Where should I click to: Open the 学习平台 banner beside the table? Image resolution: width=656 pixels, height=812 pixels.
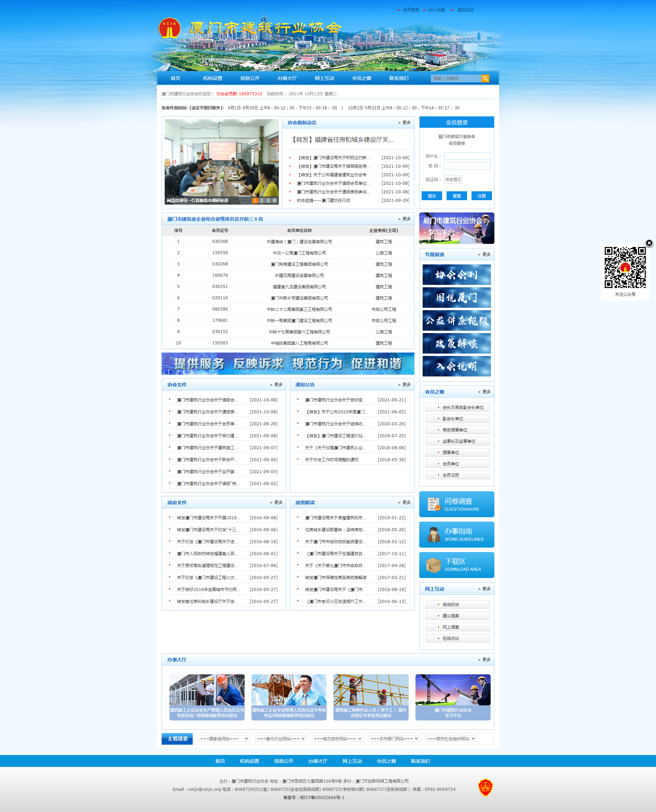(x=456, y=228)
